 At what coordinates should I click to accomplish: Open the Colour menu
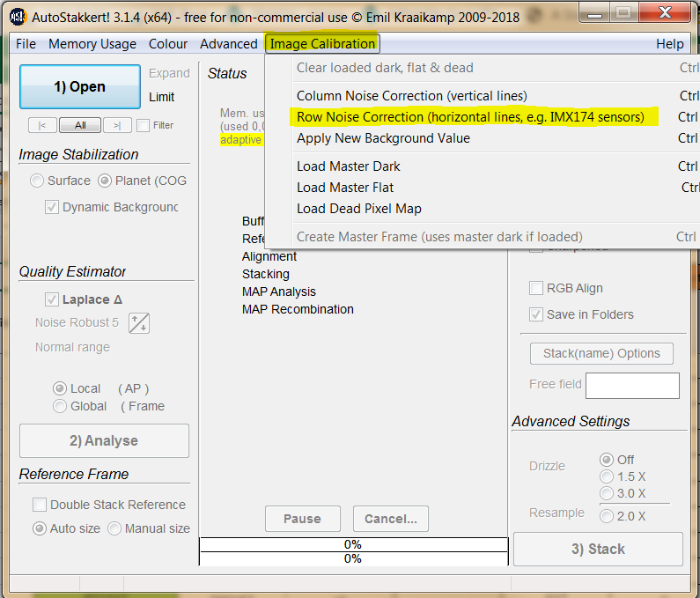(168, 44)
